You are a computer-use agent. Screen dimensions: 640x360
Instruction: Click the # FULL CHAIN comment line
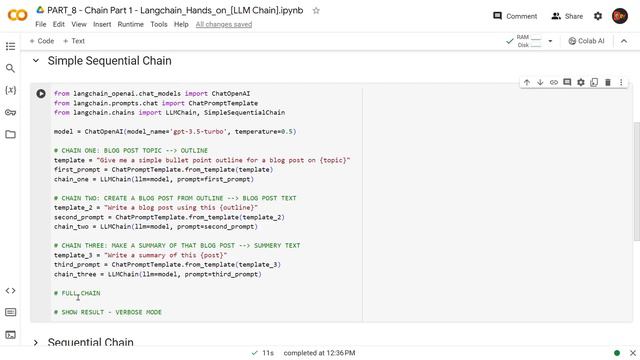[77, 293]
